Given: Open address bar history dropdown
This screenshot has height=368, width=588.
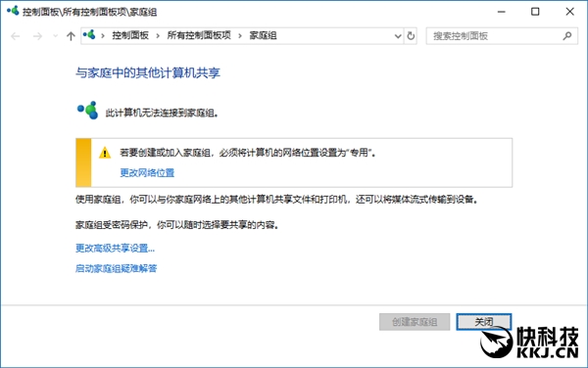Looking at the screenshot, I should point(398,36).
